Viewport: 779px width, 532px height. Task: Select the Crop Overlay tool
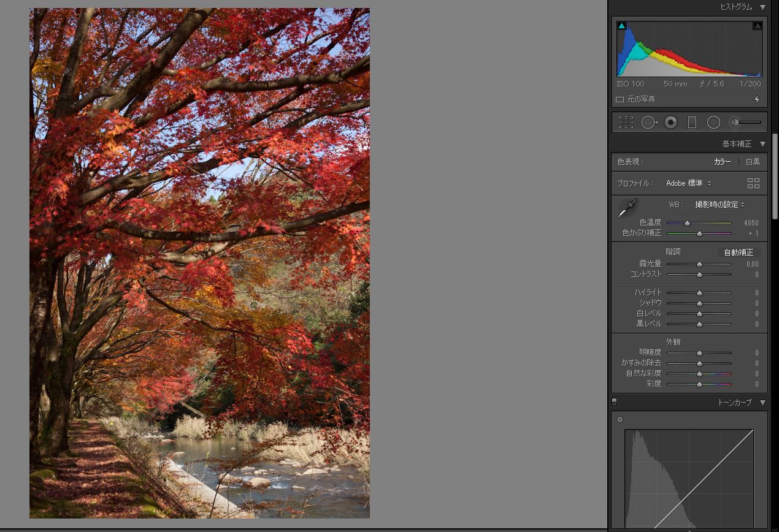click(626, 123)
